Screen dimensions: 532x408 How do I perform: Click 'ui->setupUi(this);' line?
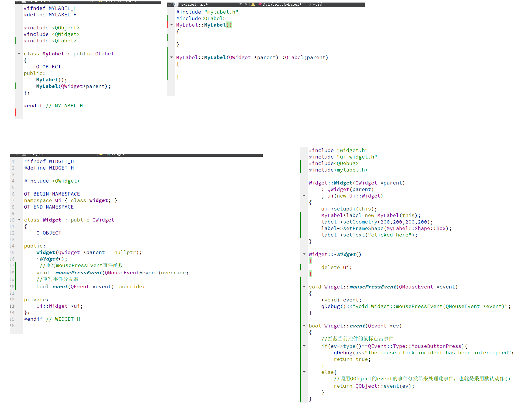pos(349,209)
